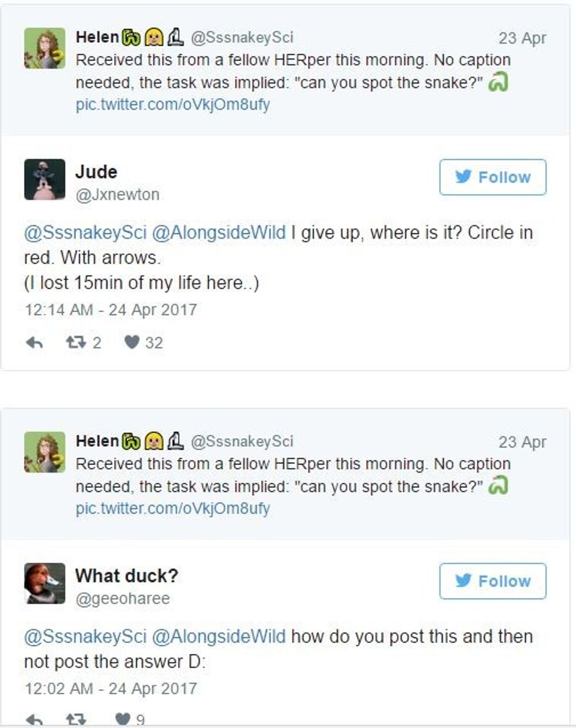Open the pic.twitter.com link above What duck?'s reply
Screen dimensions: 576x728
[x=173, y=509]
